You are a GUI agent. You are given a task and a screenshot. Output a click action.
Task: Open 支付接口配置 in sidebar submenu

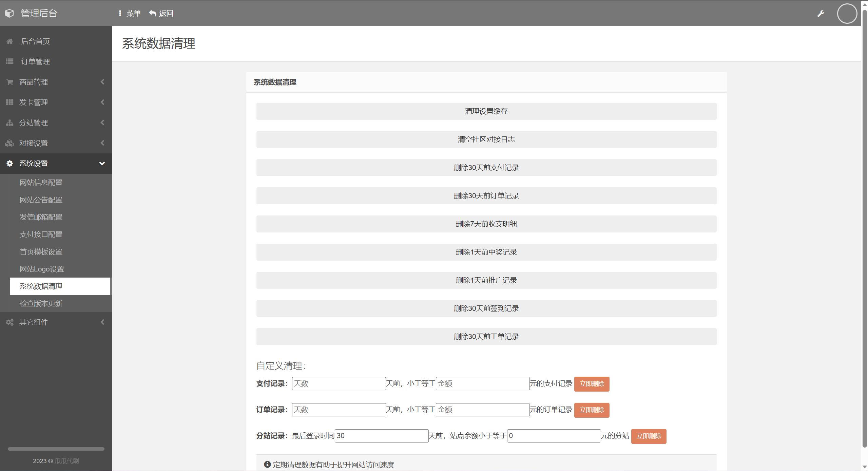[41, 234]
